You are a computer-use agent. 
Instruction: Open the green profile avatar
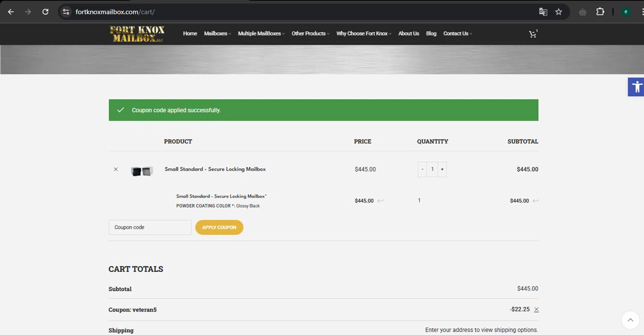[x=626, y=12]
